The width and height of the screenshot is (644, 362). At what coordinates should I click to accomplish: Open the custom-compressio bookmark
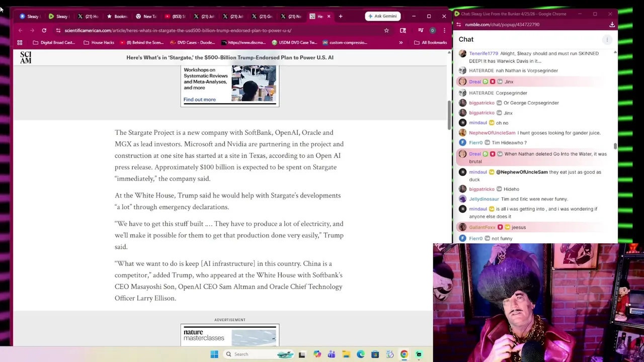pos(345,42)
